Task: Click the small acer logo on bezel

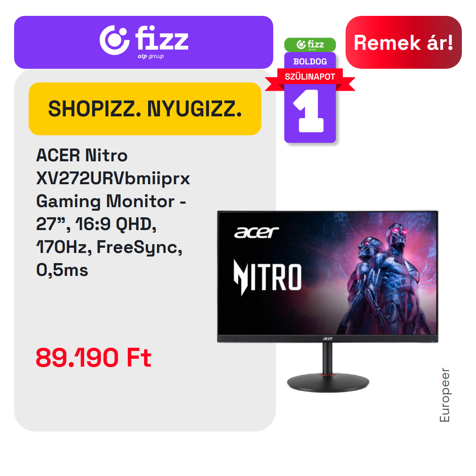Action: [328, 338]
